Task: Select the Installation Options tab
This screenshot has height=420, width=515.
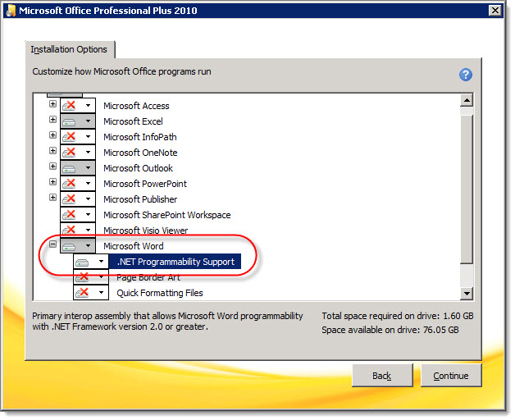Action: [x=69, y=49]
